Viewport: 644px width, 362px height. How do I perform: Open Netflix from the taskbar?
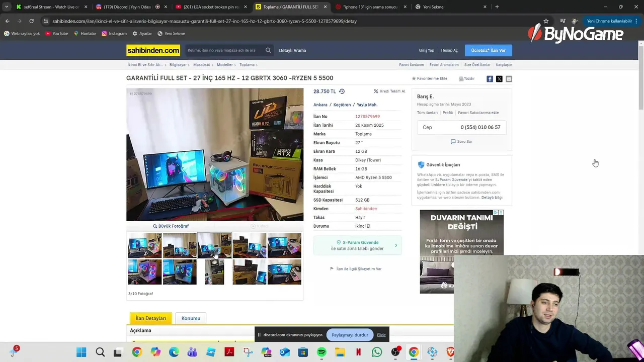(358, 352)
